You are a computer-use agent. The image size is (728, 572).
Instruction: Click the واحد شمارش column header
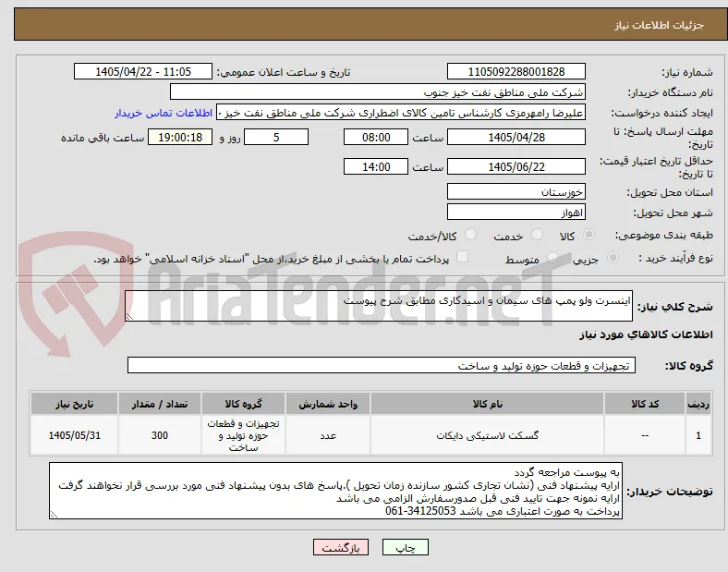point(328,404)
